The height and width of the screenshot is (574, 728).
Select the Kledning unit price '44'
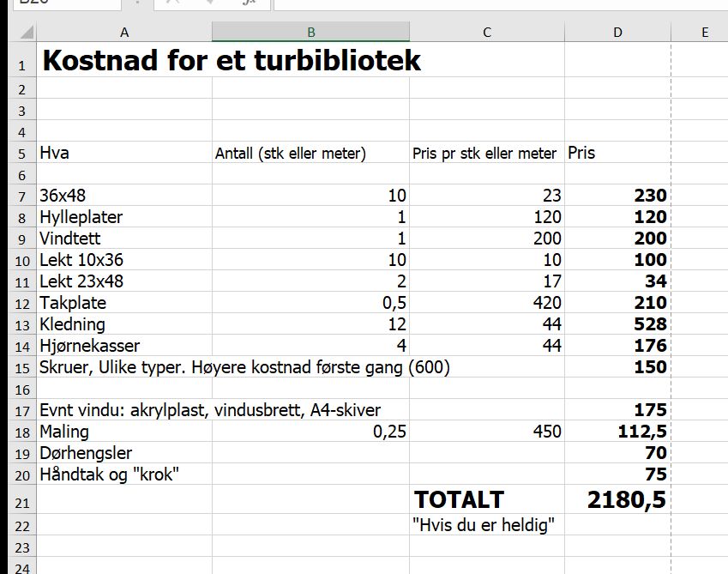point(487,324)
